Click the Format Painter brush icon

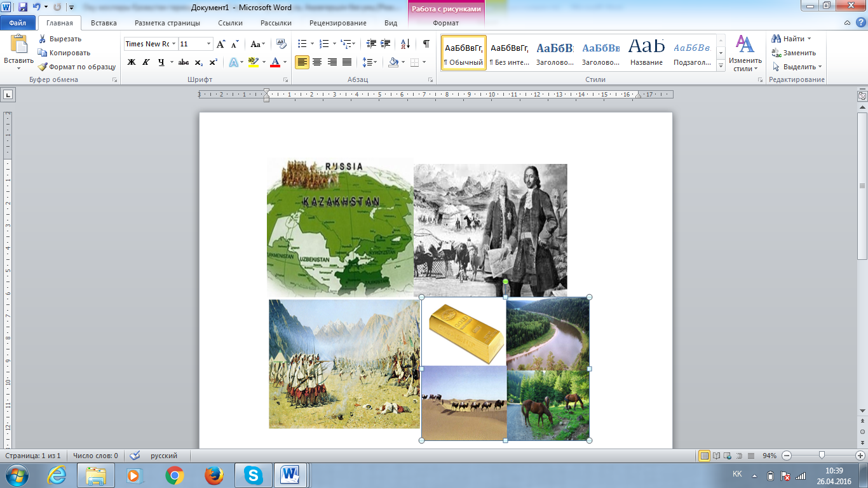click(x=43, y=67)
